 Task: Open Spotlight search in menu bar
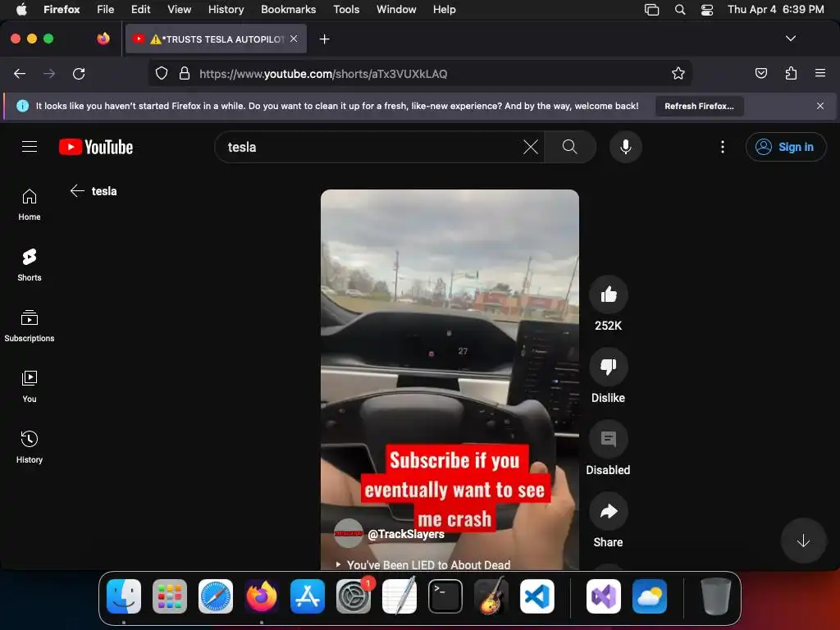[x=680, y=10]
